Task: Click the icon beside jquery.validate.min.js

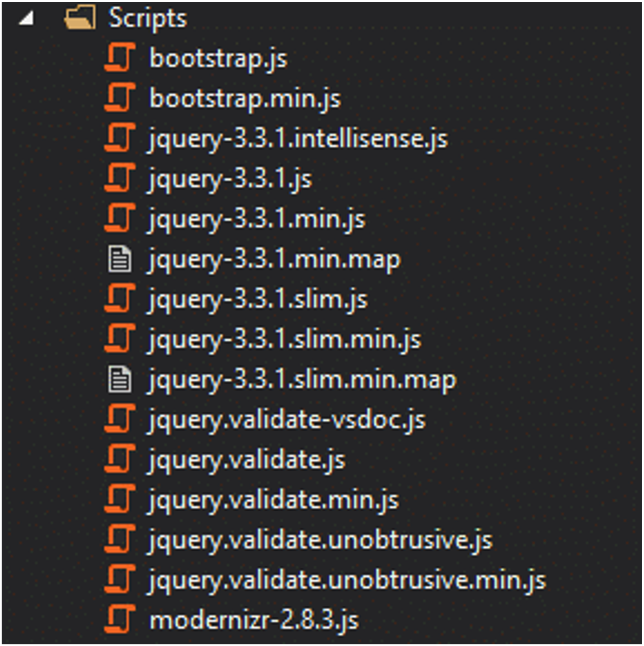Action: coord(120,499)
